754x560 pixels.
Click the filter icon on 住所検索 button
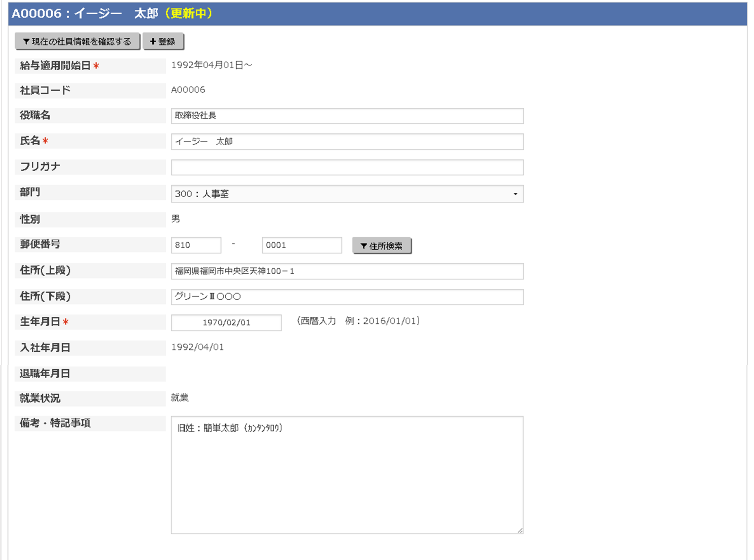(x=362, y=246)
